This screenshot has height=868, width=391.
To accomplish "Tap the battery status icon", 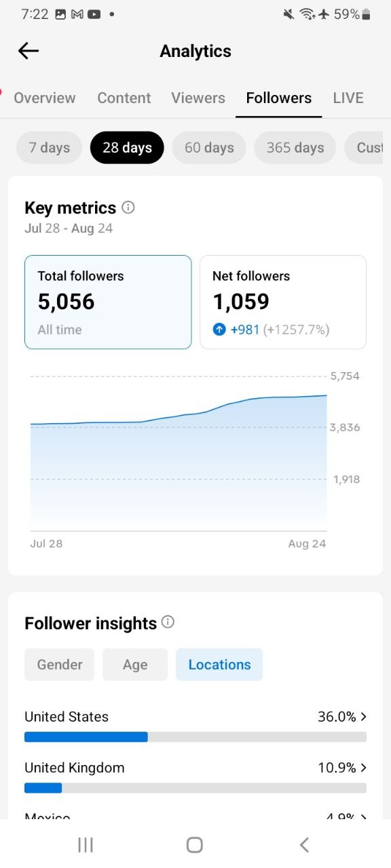I will pos(367,14).
